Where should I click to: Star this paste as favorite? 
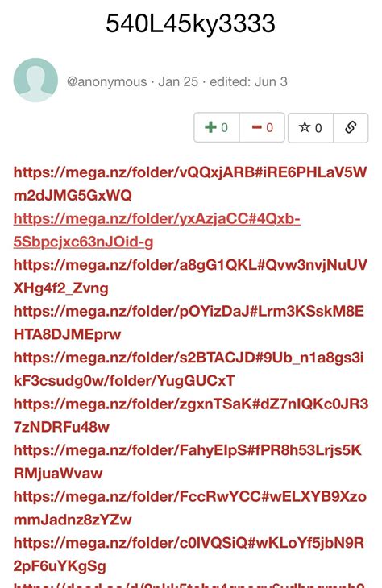(x=311, y=128)
